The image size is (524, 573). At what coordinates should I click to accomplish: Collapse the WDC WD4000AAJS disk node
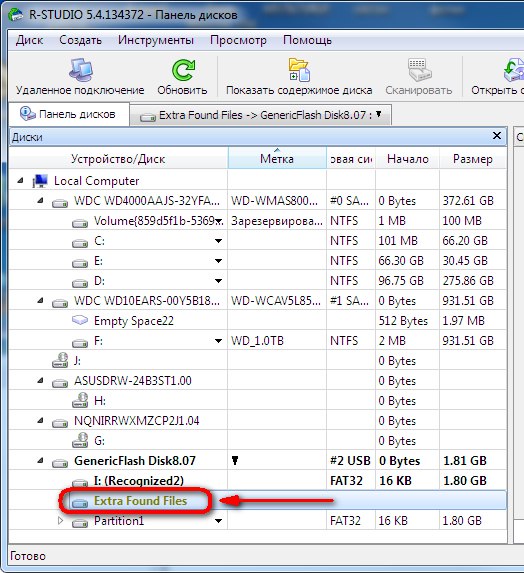(x=41, y=201)
